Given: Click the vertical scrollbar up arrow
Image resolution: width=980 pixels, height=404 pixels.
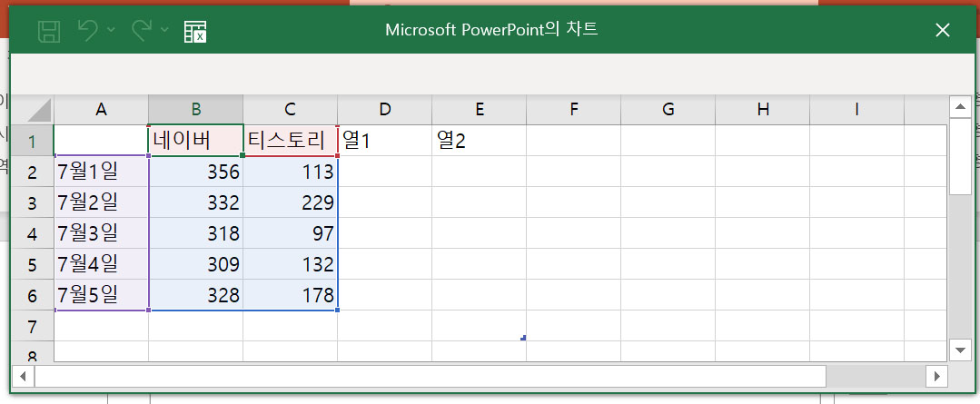Looking at the screenshot, I should click(959, 107).
